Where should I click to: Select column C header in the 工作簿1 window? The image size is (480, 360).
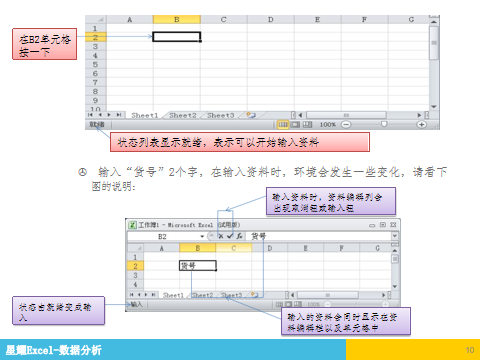234,248
